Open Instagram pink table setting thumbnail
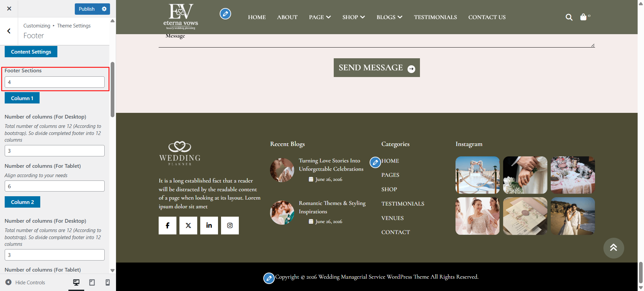Image resolution: width=644 pixels, height=291 pixels. (573, 175)
